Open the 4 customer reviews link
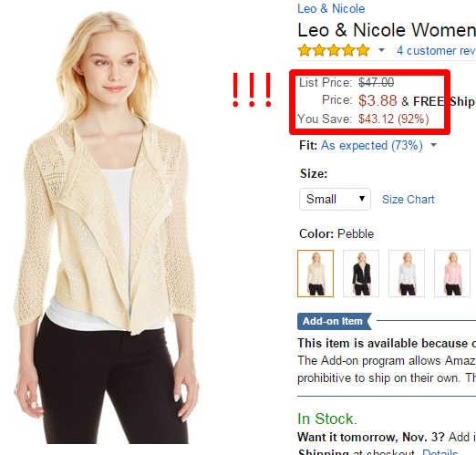 tap(436, 51)
